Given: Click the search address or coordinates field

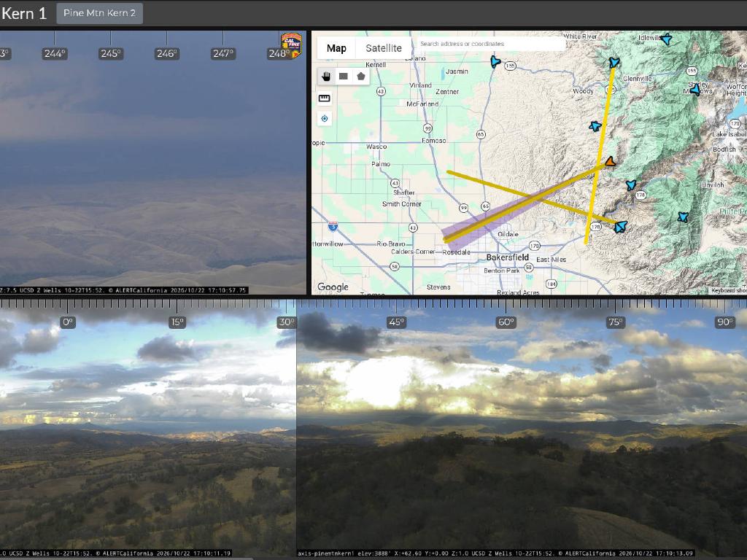Looking at the screenshot, I should coord(491,44).
